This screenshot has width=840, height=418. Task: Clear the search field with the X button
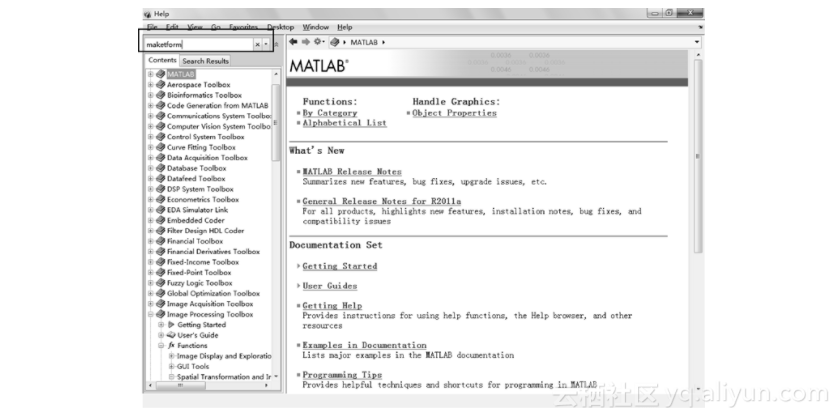(257, 45)
